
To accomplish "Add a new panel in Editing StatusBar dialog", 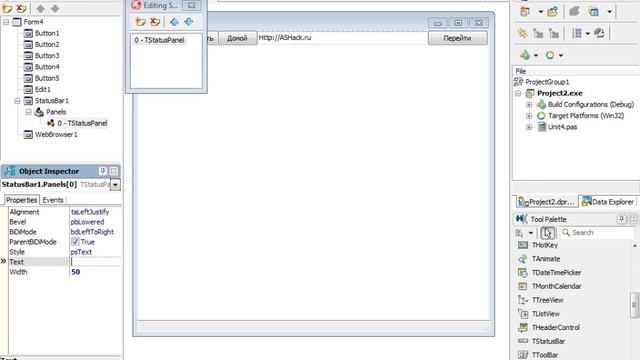I will (141, 22).
